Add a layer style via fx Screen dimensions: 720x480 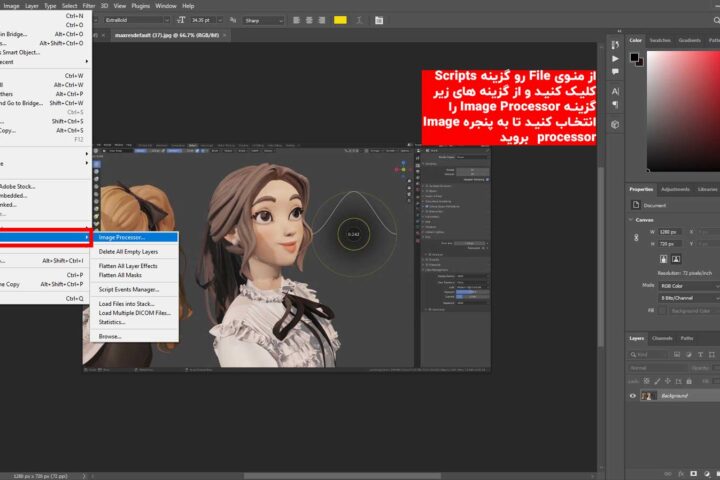681,474
